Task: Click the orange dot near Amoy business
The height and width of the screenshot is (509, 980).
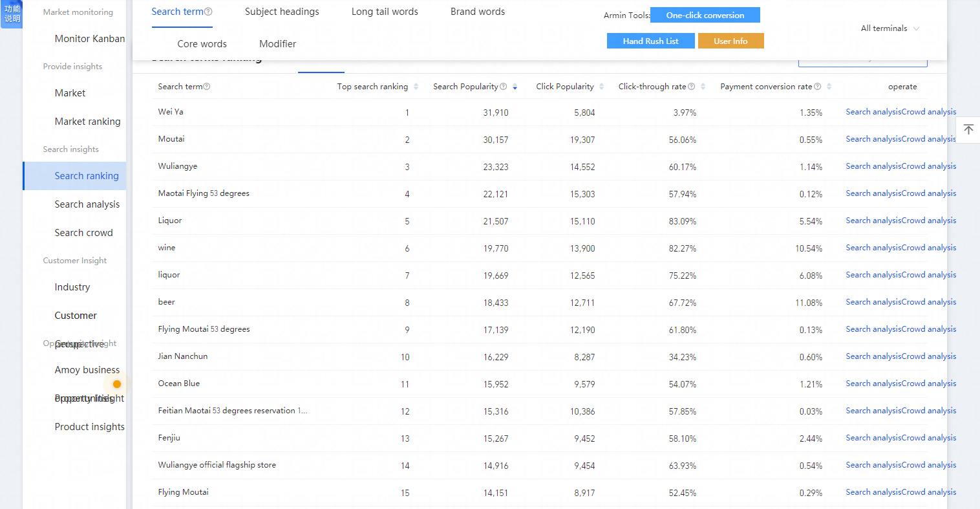Action: [x=117, y=384]
